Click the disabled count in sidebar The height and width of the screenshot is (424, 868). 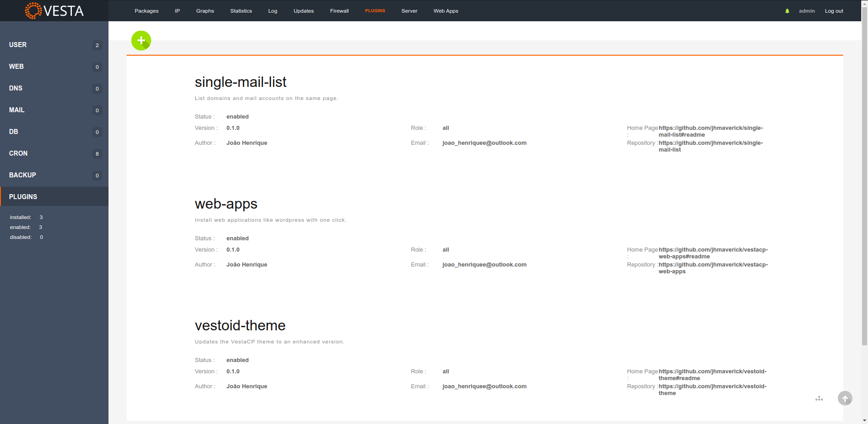(42, 237)
